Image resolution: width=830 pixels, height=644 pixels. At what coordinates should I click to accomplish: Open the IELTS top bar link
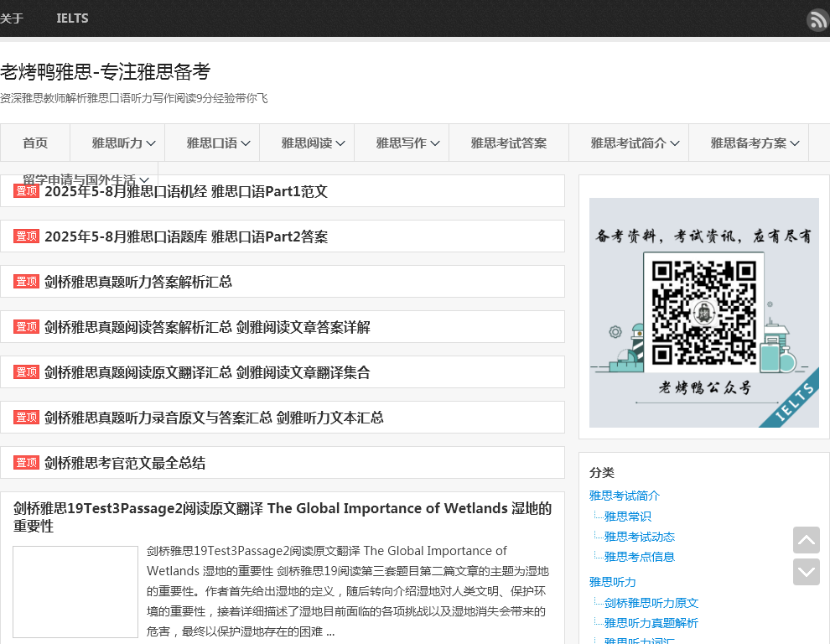(x=72, y=18)
